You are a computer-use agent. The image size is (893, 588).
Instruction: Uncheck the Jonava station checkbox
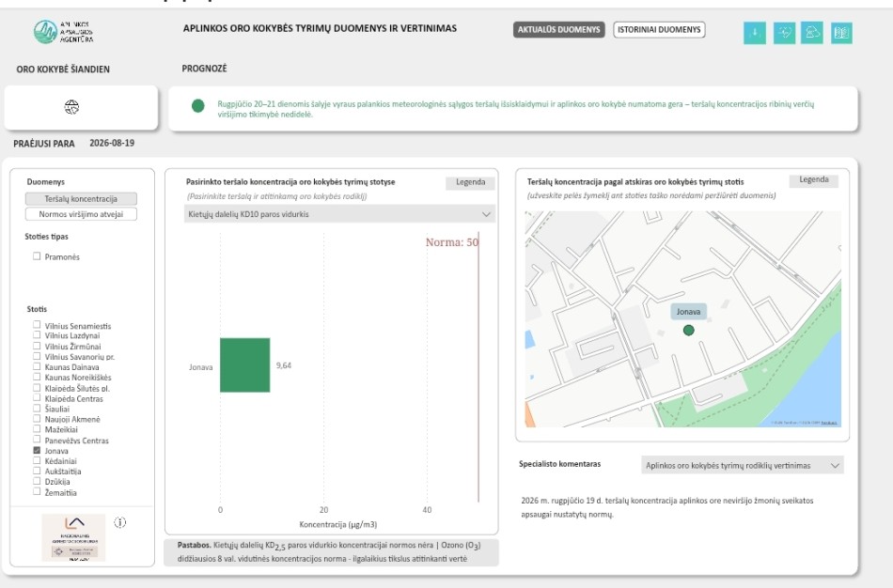pos(37,450)
